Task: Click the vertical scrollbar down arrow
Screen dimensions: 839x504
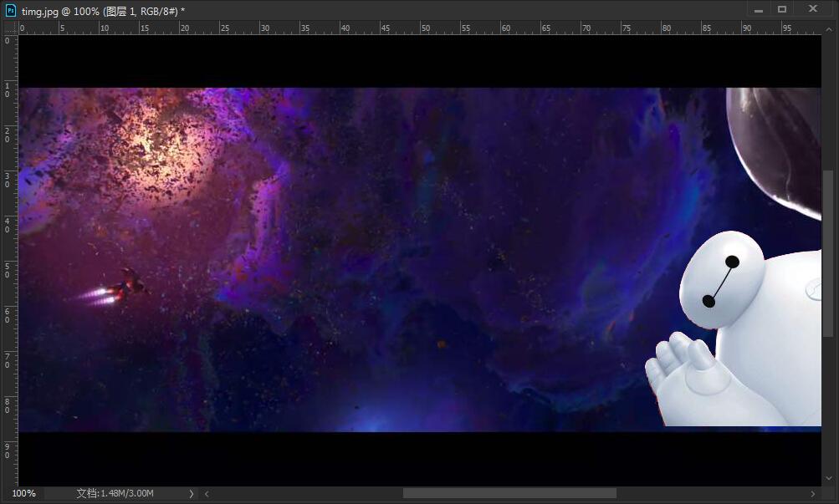Action: click(829, 479)
